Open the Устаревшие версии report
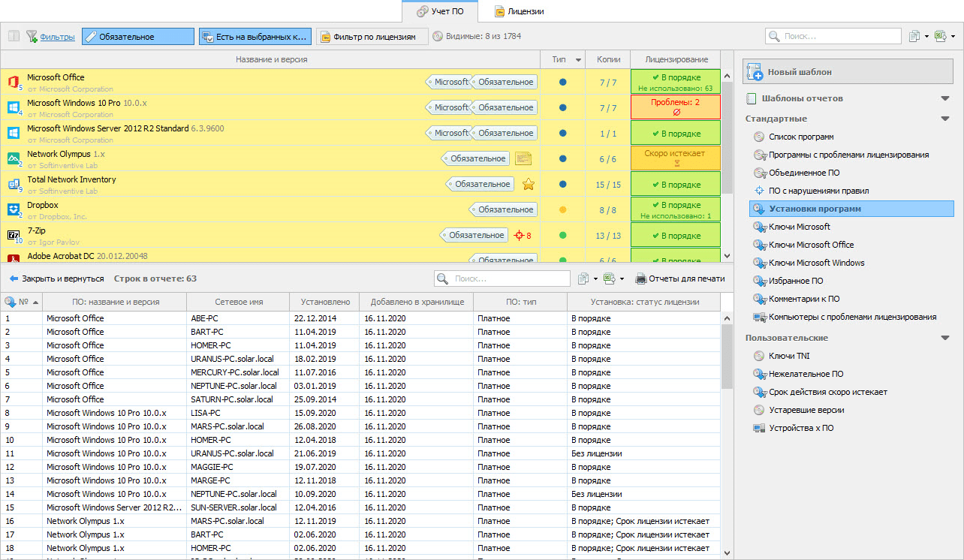 click(x=799, y=410)
